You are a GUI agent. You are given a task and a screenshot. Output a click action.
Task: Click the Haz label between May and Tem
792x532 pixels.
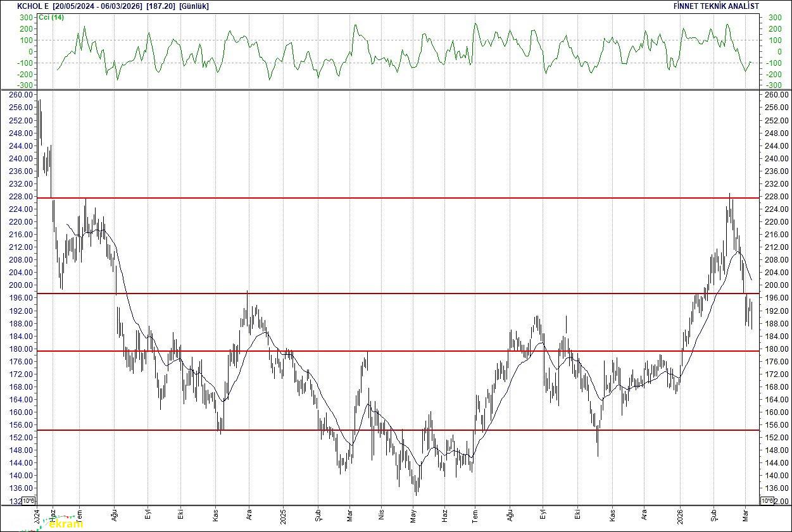tap(445, 514)
